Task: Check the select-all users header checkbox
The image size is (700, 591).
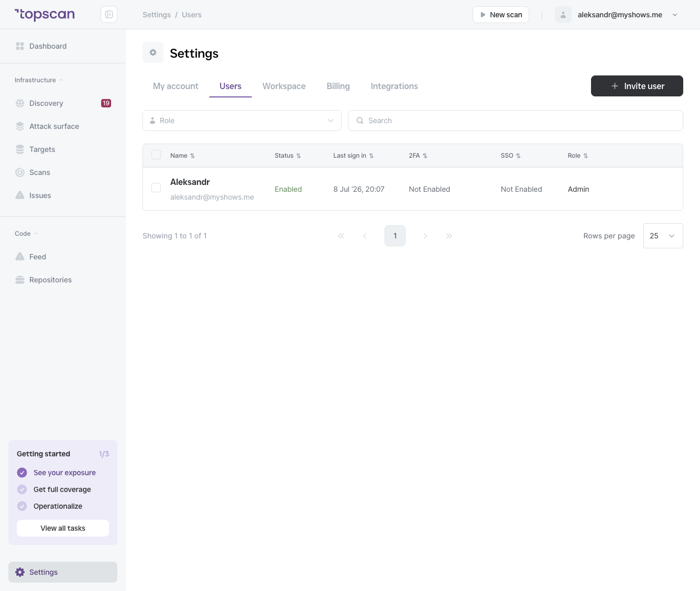Action: 156,155
